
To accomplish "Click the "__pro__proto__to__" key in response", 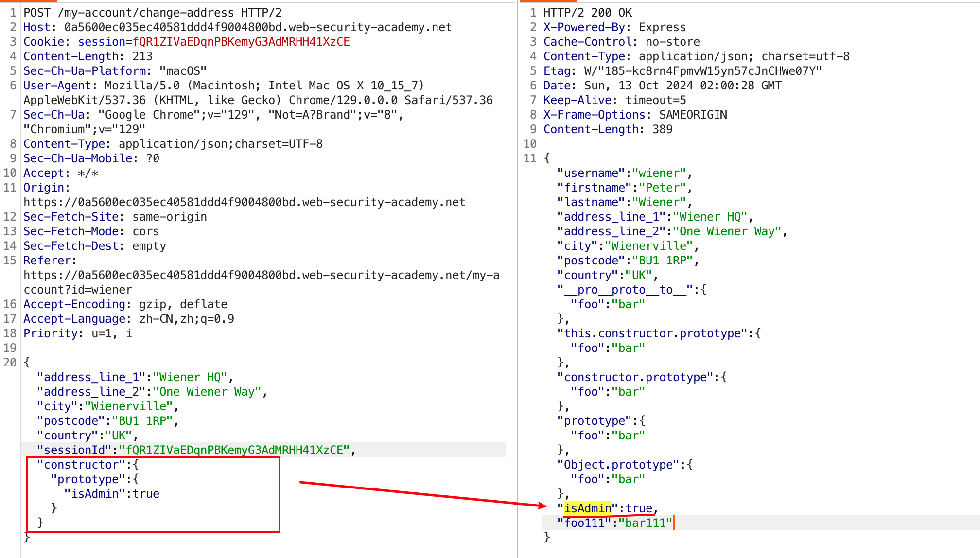I will [625, 290].
